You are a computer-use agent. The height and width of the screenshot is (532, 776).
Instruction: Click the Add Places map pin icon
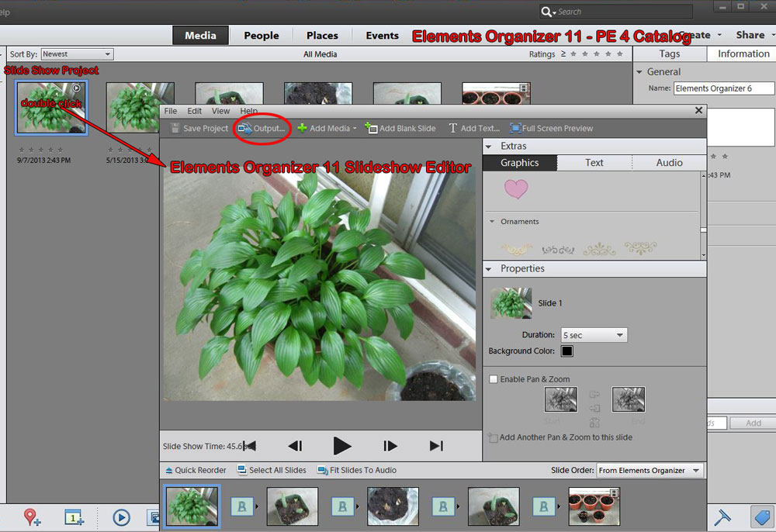[x=32, y=517]
